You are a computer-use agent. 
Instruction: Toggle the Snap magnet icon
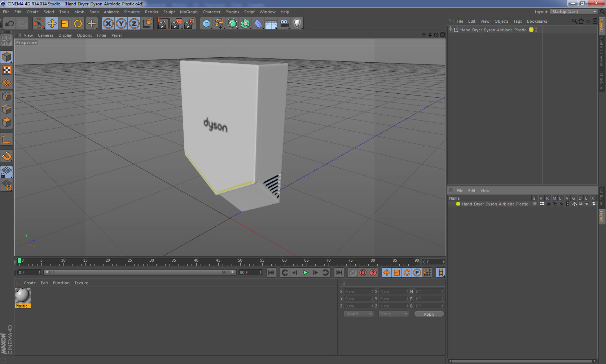tap(6, 156)
